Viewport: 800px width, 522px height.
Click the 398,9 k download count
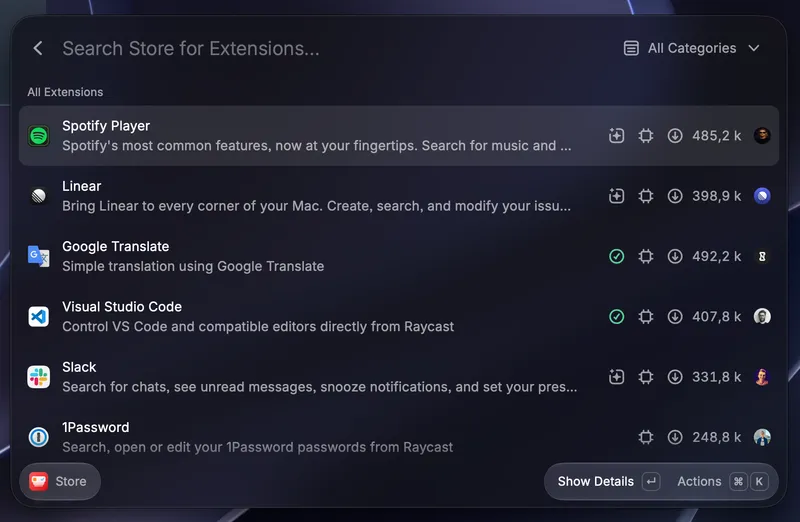[x=716, y=196]
